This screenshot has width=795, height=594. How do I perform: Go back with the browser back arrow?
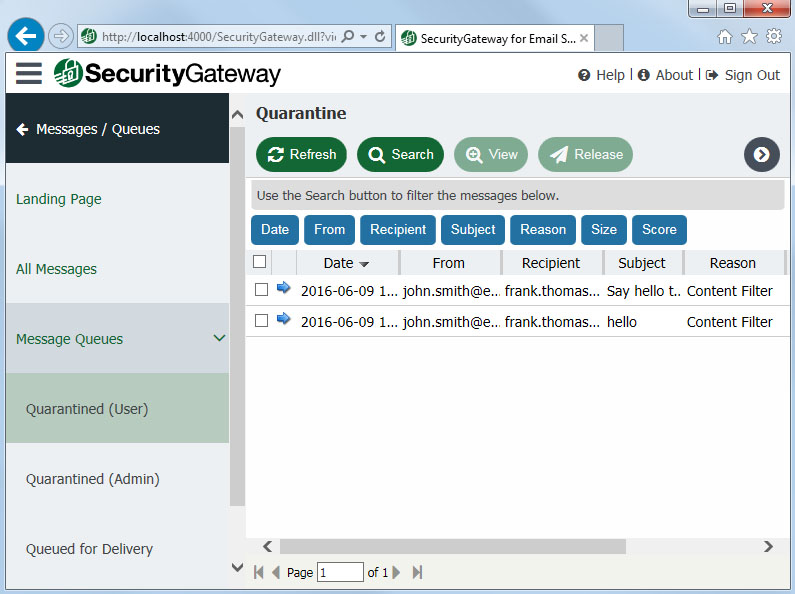(26, 35)
